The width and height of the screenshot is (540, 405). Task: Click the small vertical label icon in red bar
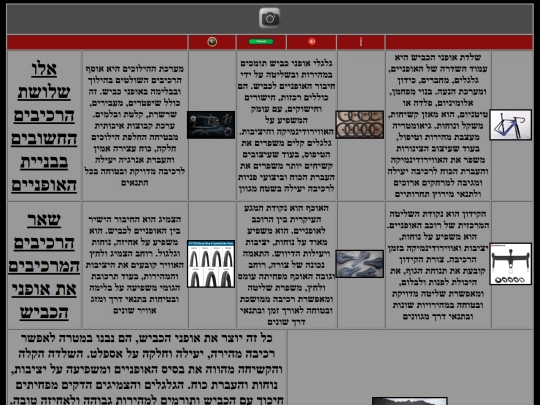click(361, 42)
